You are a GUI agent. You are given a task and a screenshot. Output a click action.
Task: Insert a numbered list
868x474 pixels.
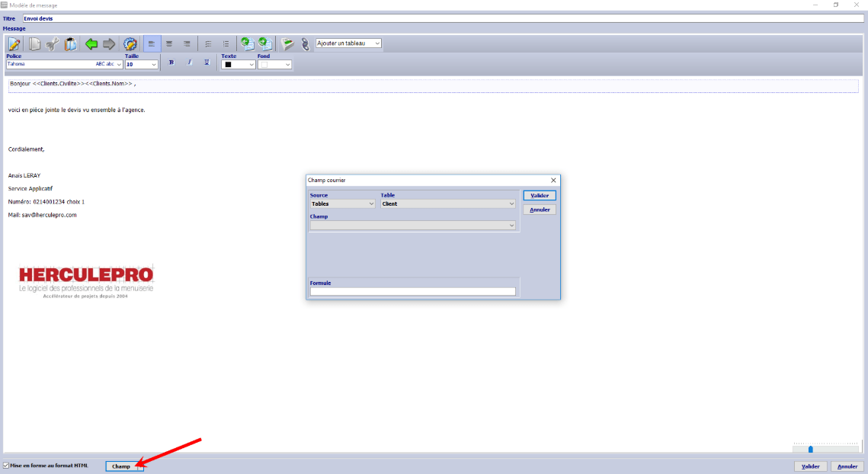[x=226, y=43]
